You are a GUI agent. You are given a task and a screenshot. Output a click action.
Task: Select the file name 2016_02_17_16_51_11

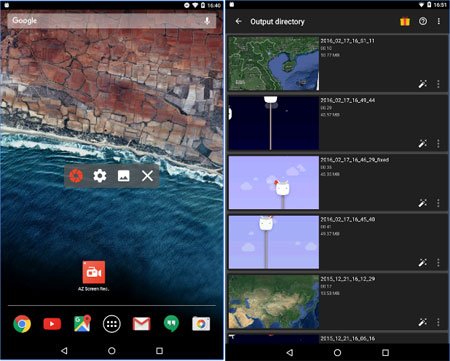click(347, 41)
